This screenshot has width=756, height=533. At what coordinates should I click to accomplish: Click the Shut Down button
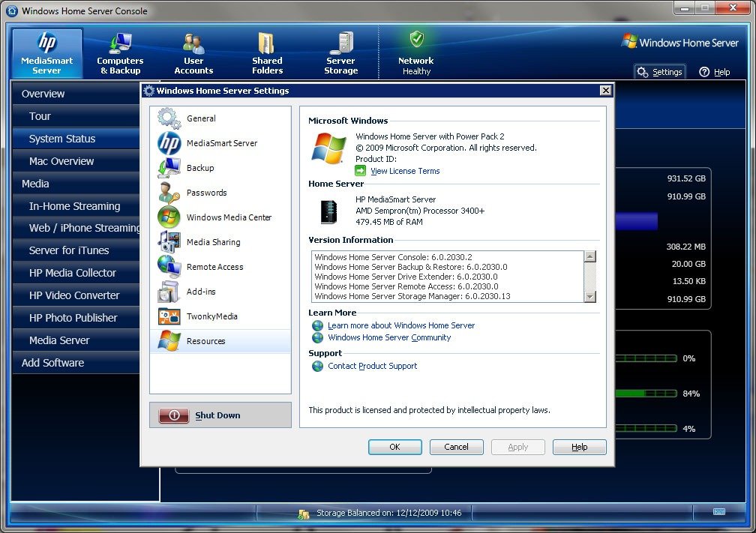tap(220, 415)
